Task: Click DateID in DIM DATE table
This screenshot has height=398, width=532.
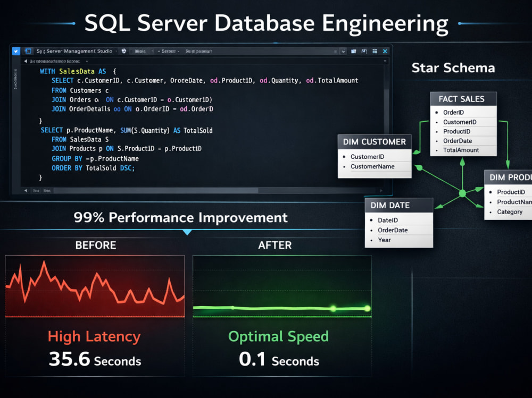Action: click(387, 221)
